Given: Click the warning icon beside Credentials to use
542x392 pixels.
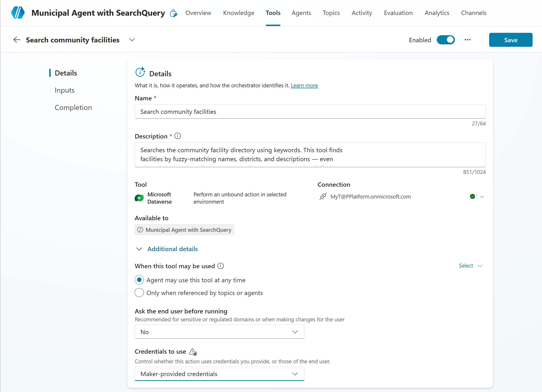Looking at the screenshot, I should pos(193,352).
